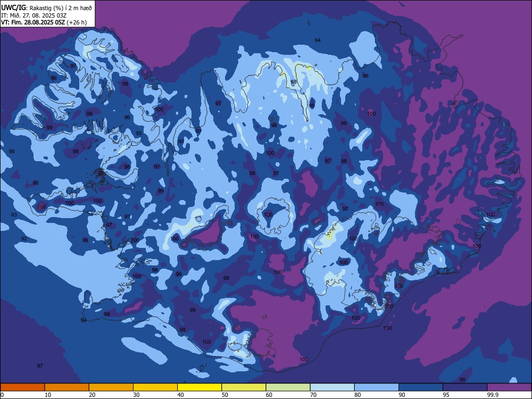532x399 pixels.
Task: Click the legend scale label '80'
Action: (358, 395)
